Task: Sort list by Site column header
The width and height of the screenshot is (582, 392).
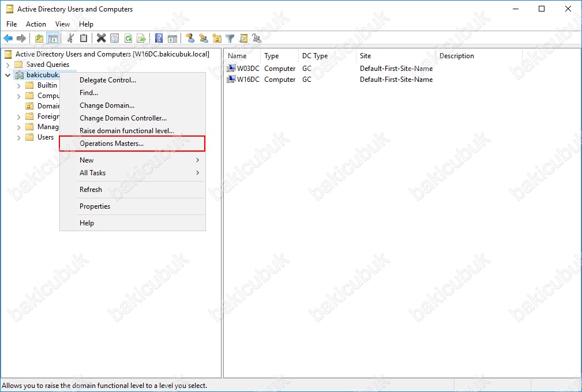Action: tap(396, 55)
